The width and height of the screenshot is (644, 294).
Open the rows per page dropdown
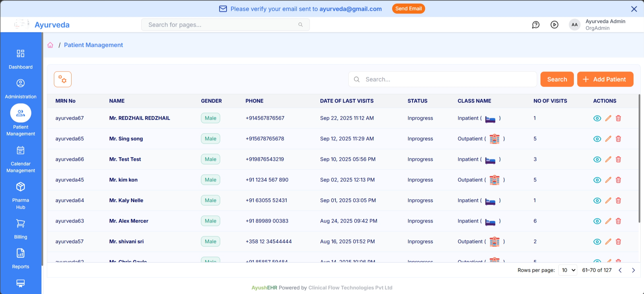click(568, 270)
